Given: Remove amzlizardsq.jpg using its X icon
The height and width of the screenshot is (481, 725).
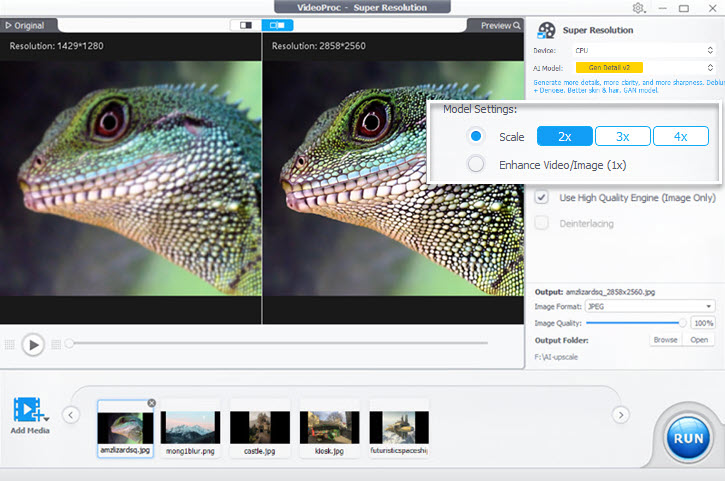Looking at the screenshot, I should pos(151,403).
